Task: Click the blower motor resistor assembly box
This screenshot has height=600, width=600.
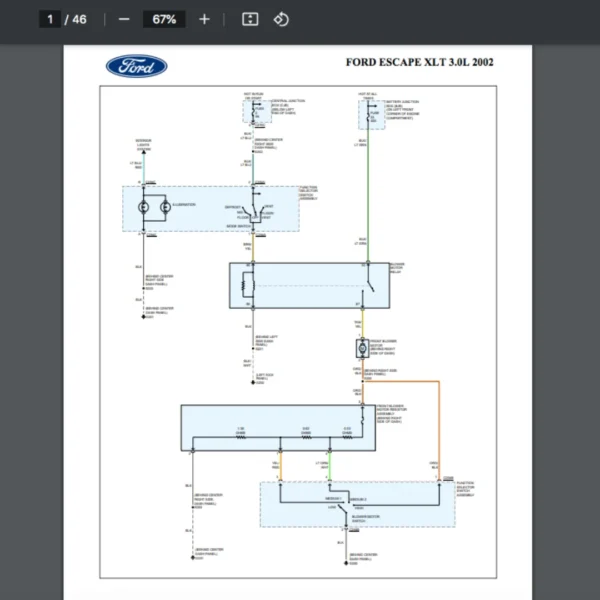Action: (270, 428)
